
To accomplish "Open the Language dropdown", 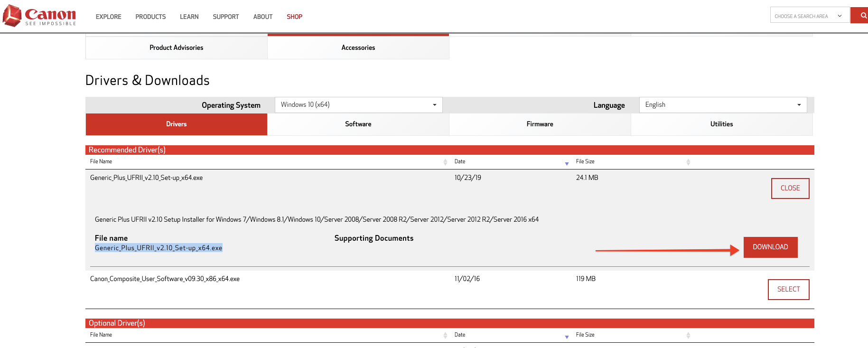I will coord(723,105).
